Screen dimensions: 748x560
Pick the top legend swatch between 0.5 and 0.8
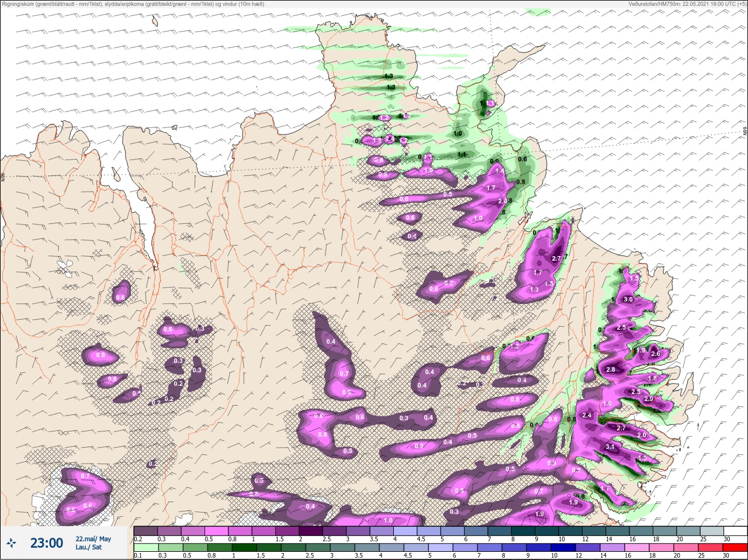click(217, 531)
